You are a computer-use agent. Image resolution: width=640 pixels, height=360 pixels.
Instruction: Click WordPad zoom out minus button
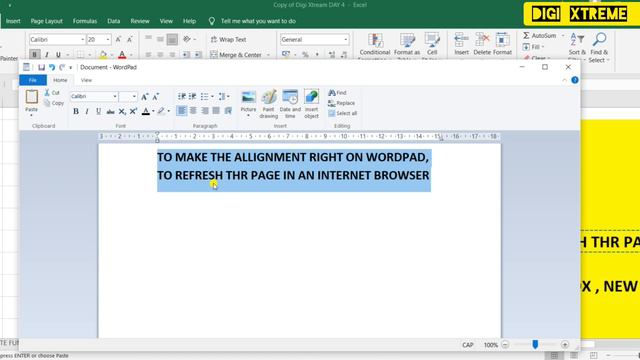(x=505, y=345)
